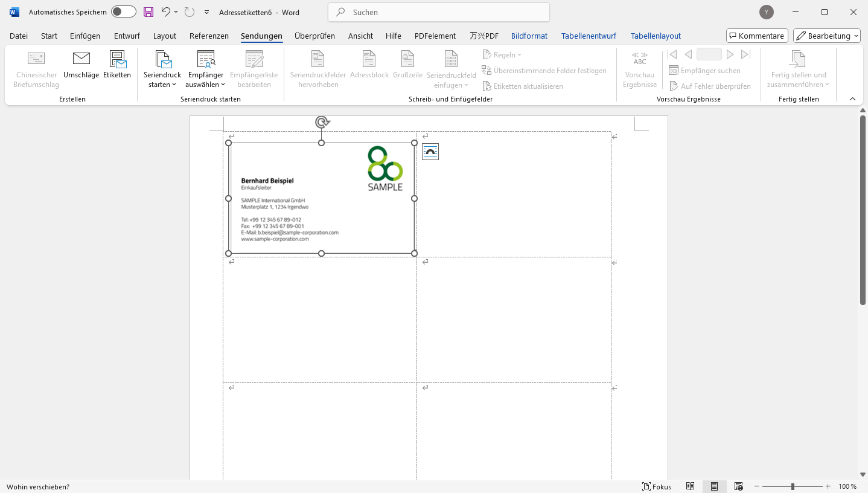
Task: Switch to Print Layout view icon
Action: tap(715, 486)
